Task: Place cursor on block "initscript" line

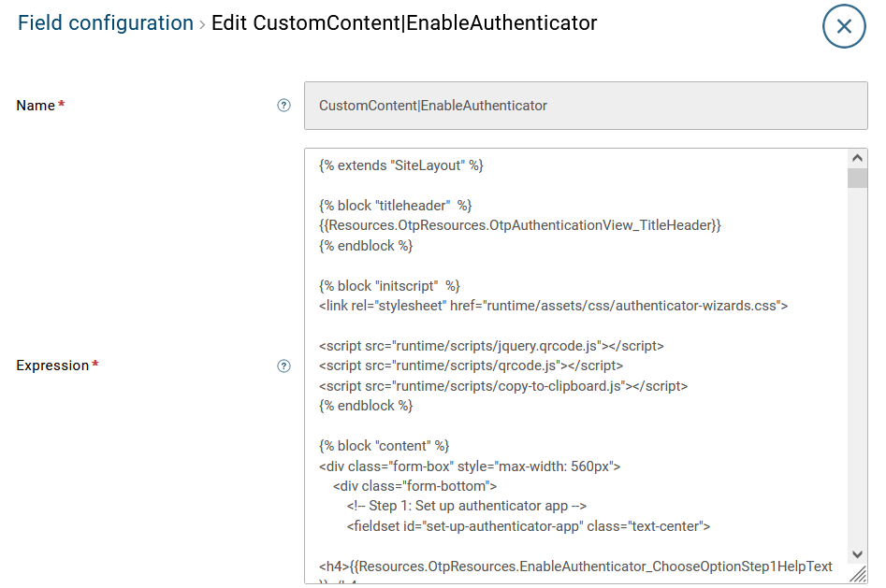Action: tap(389, 285)
